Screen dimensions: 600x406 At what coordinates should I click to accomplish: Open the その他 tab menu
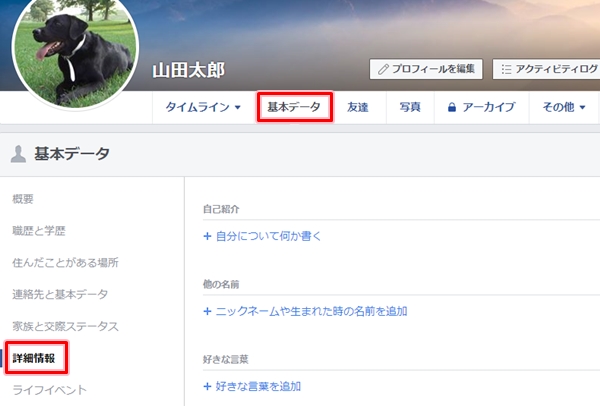point(564,107)
